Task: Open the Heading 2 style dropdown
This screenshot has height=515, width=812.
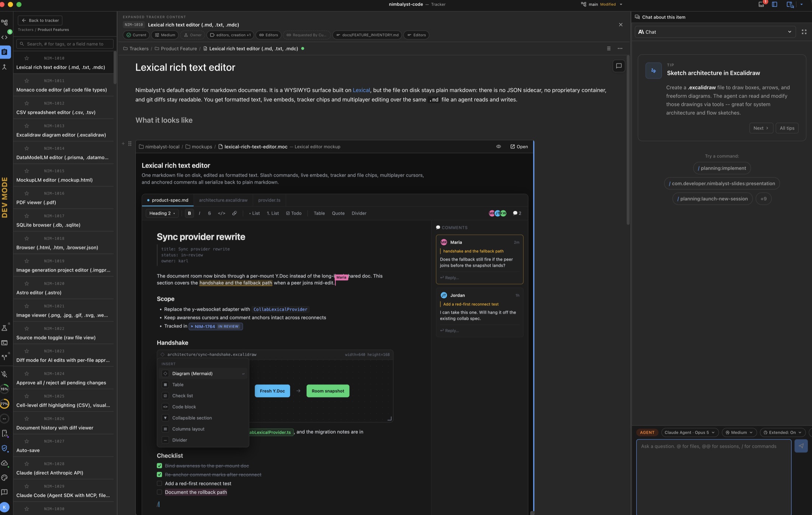Action: point(162,213)
